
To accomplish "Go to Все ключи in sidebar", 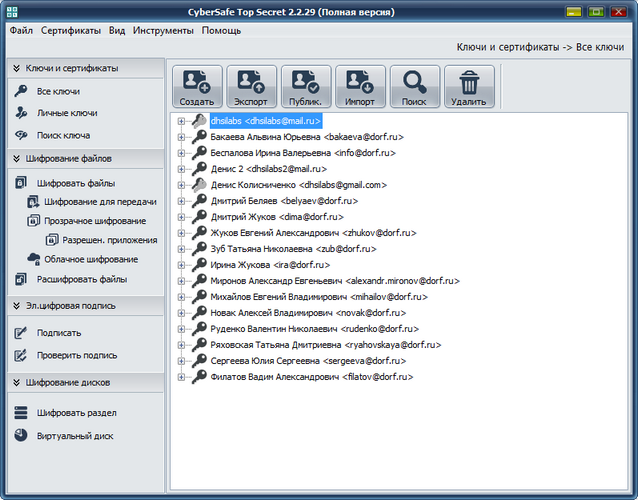I will click(x=58, y=92).
